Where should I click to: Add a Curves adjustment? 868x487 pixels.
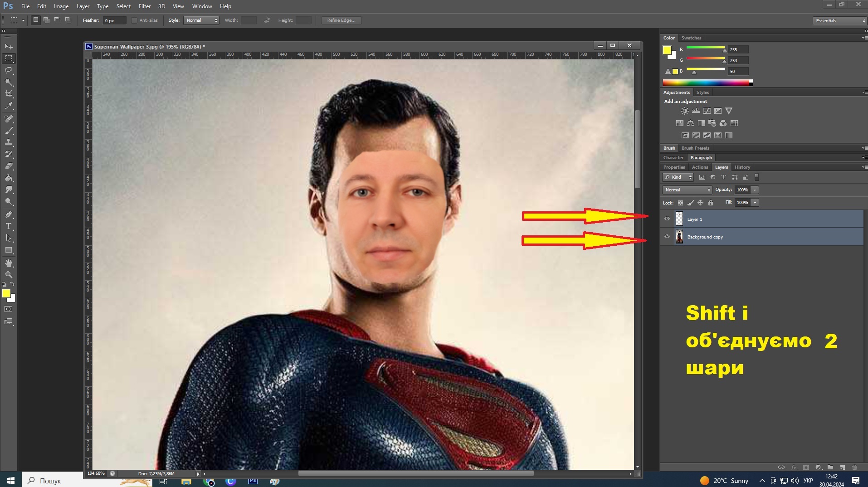[x=707, y=111]
